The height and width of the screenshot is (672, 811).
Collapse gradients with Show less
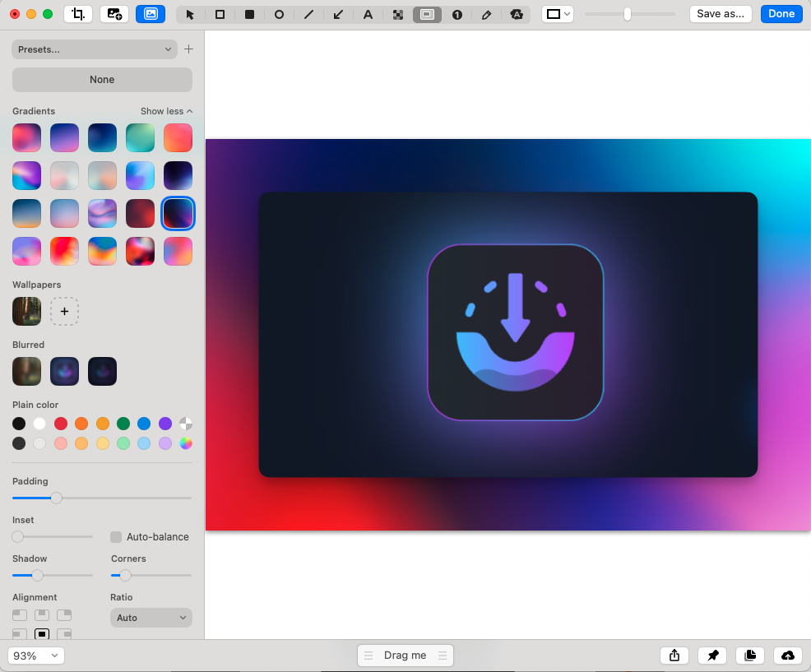click(166, 111)
